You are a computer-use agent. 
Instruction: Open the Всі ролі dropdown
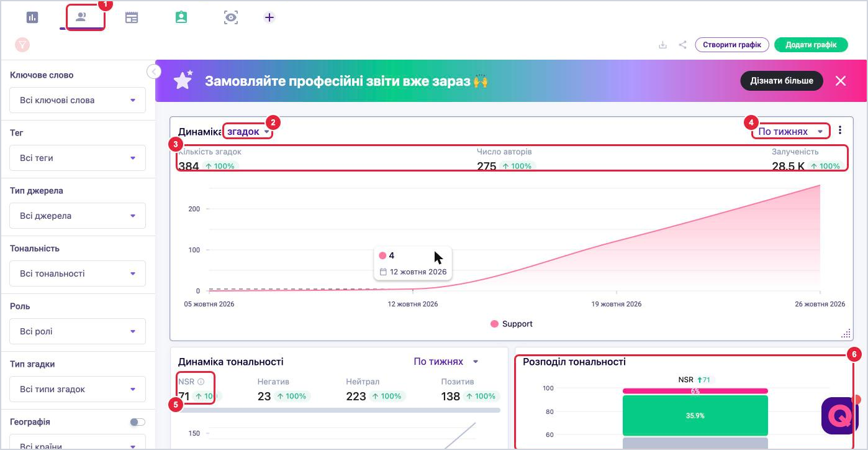tap(78, 331)
